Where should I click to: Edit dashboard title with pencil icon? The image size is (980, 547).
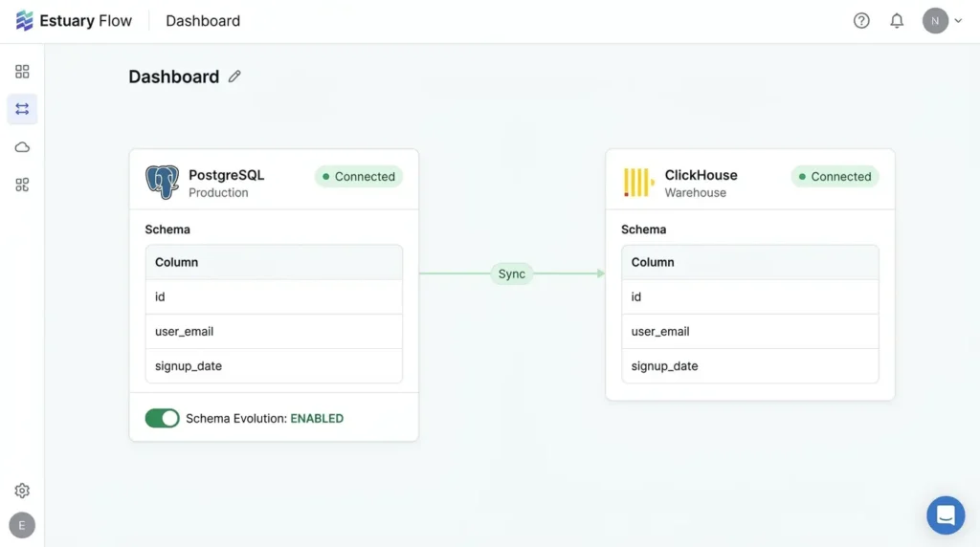click(x=234, y=77)
